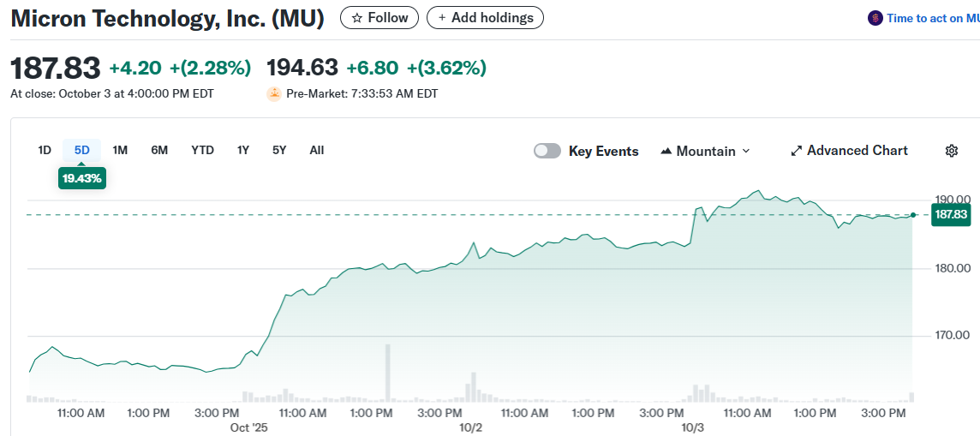This screenshot has width=980, height=436.
Task: Select the 1M time range tab
Action: coord(120,150)
